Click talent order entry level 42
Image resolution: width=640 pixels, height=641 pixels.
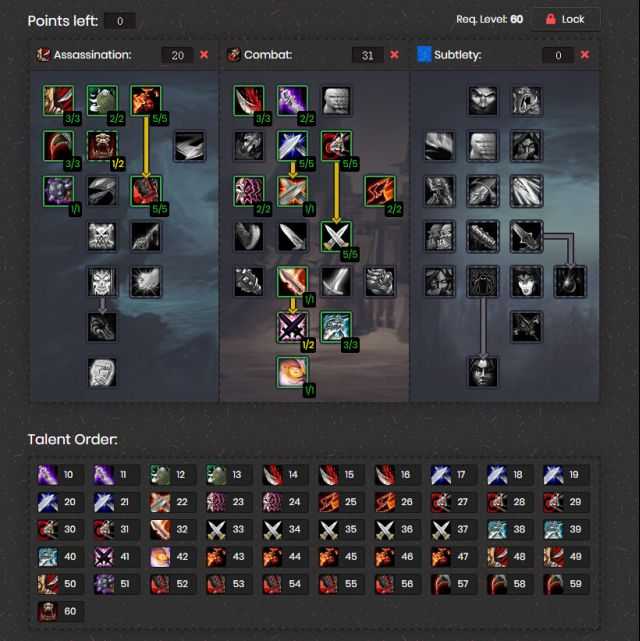tap(172, 557)
